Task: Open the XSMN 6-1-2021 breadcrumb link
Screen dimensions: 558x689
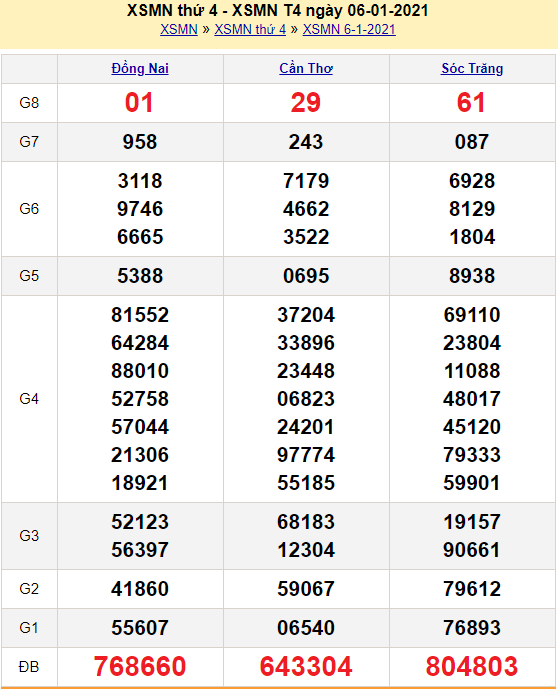Action: coord(349,29)
